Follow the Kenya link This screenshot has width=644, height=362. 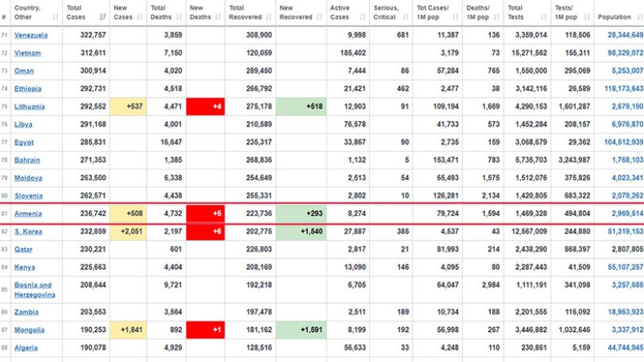click(x=25, y=268)
